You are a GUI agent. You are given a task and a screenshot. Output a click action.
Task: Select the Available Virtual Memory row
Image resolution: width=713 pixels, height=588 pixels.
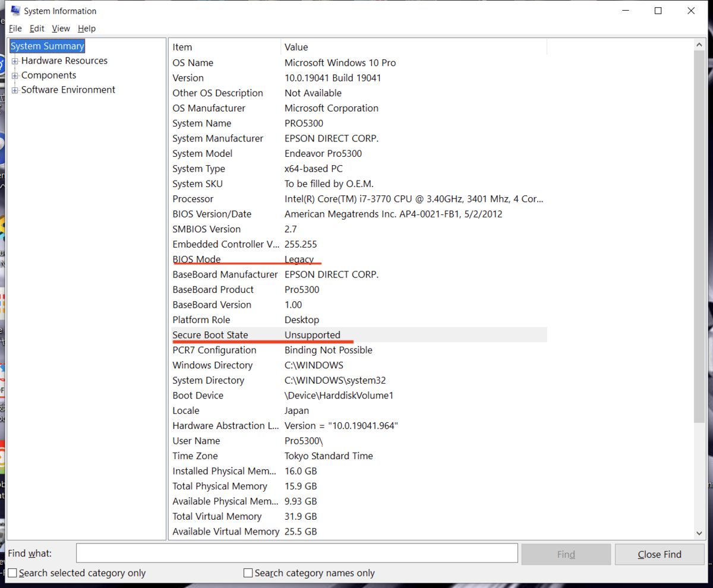point(359,532)
